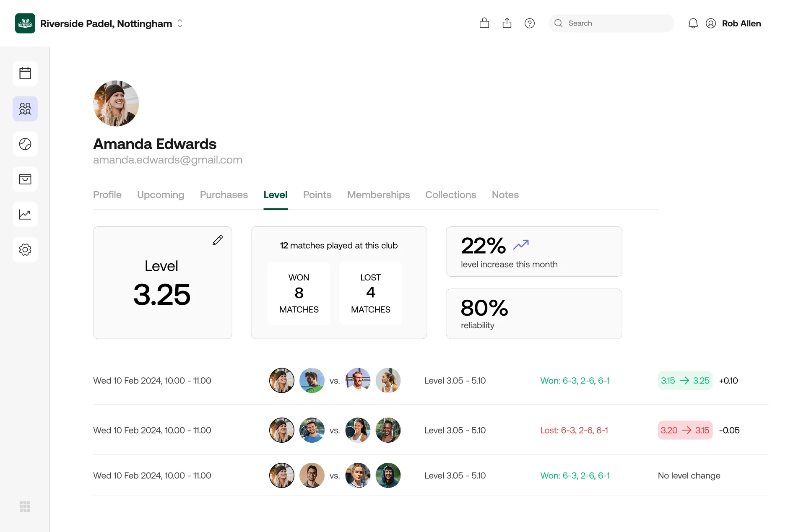
Task: Open the notifications bell
Action: pyautogui.click(x=693, y=23)
